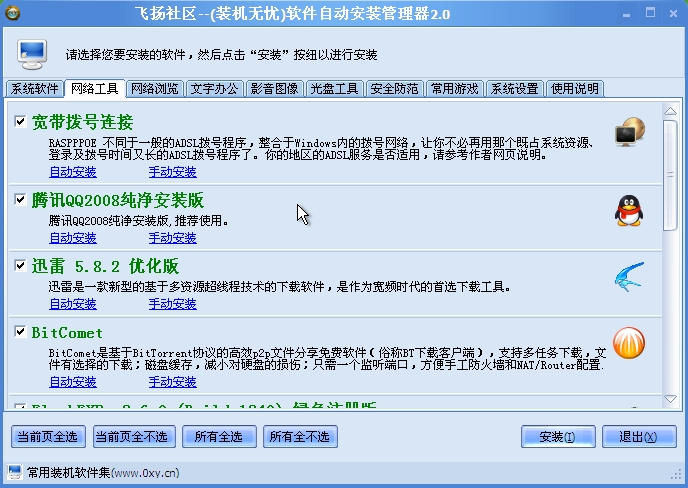688x488 pixels.
Task: Open the 安全防范 tab
Action: [394, 89]
